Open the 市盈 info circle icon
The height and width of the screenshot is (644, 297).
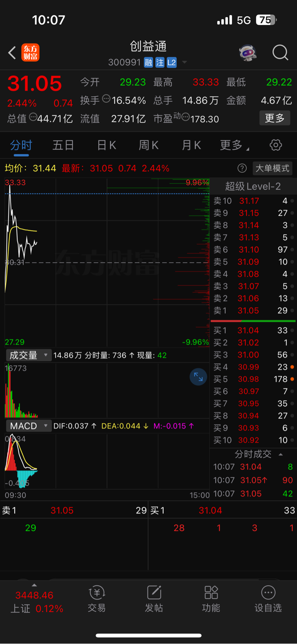186,117
